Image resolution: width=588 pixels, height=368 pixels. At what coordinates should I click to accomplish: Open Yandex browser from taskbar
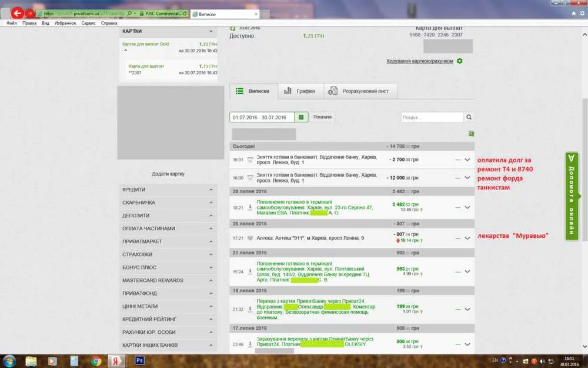coord(116,362)
